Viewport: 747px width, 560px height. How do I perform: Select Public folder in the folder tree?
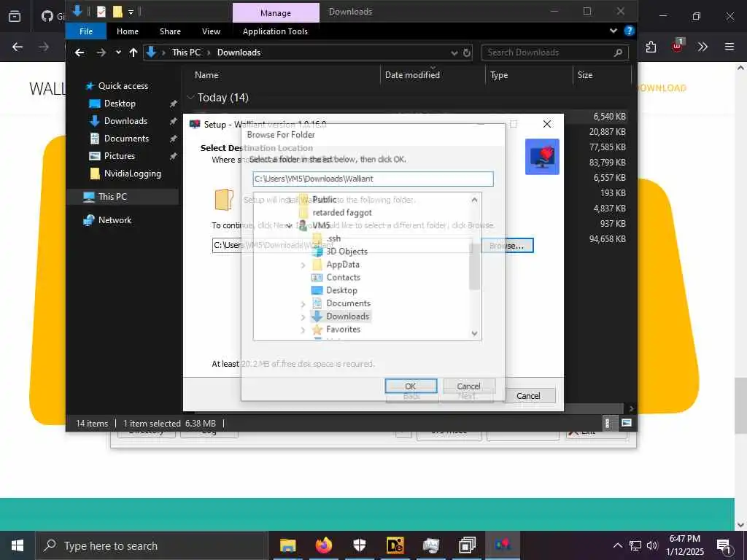pos(325,200)
